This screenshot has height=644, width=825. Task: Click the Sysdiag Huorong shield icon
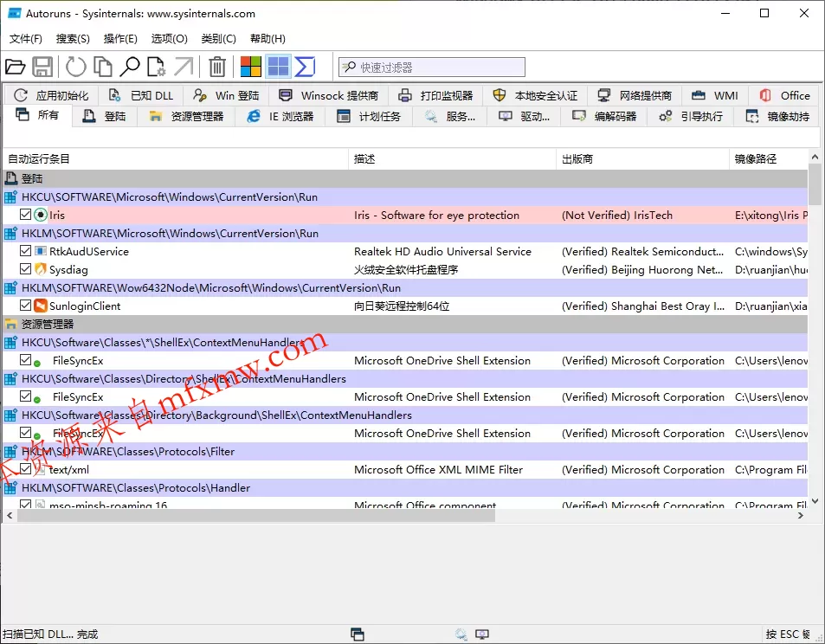pos(41,269)
